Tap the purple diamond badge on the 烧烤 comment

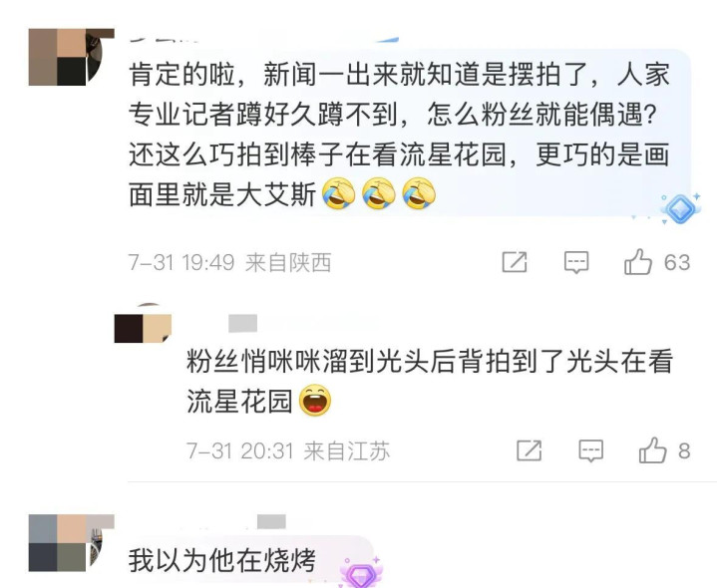point(361,573)
